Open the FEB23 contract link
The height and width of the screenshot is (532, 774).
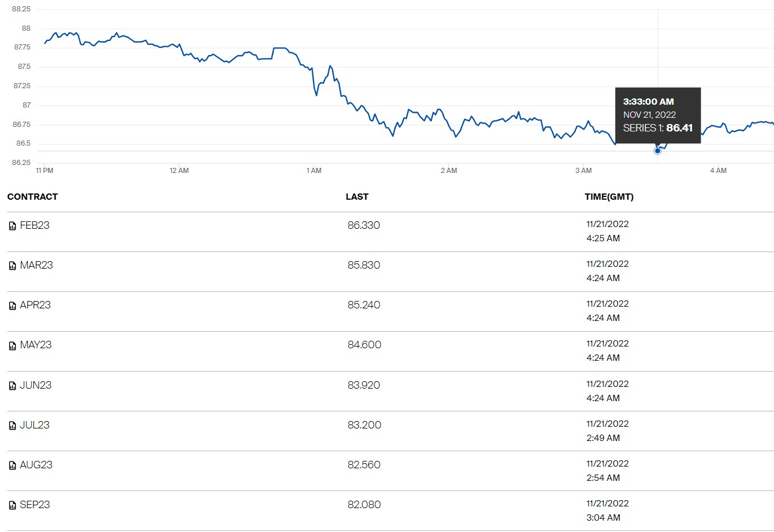tap(35, 225)
